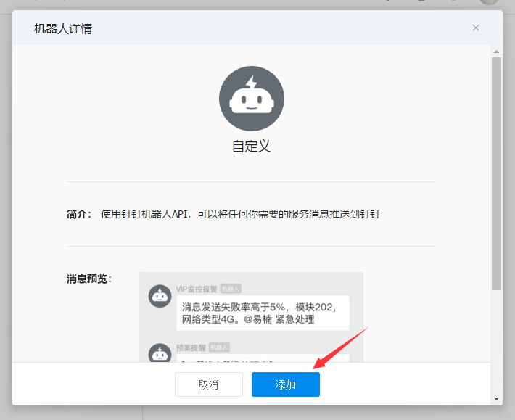Close the 机器人详情 dialog
The width and height of the screenshot is (515, 420).
click(x=476, y=28)
